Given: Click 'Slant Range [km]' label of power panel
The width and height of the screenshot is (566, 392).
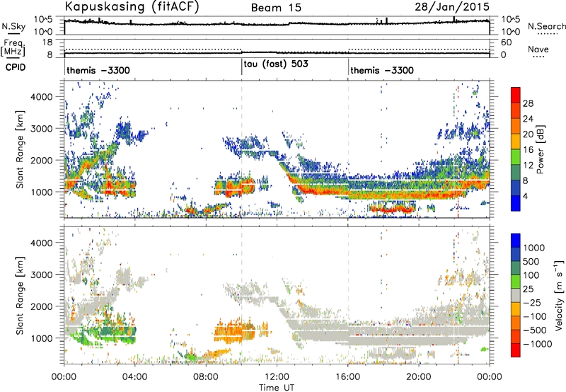Looking at the screenshot, I should 20,149.
